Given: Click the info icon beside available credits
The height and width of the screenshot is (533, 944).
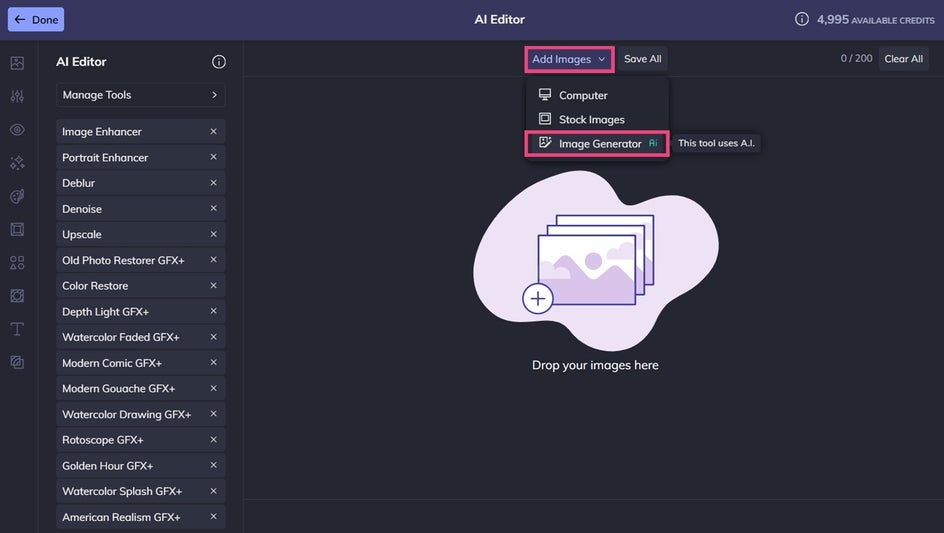Looking at the screenshot, I should pos(801,19).
